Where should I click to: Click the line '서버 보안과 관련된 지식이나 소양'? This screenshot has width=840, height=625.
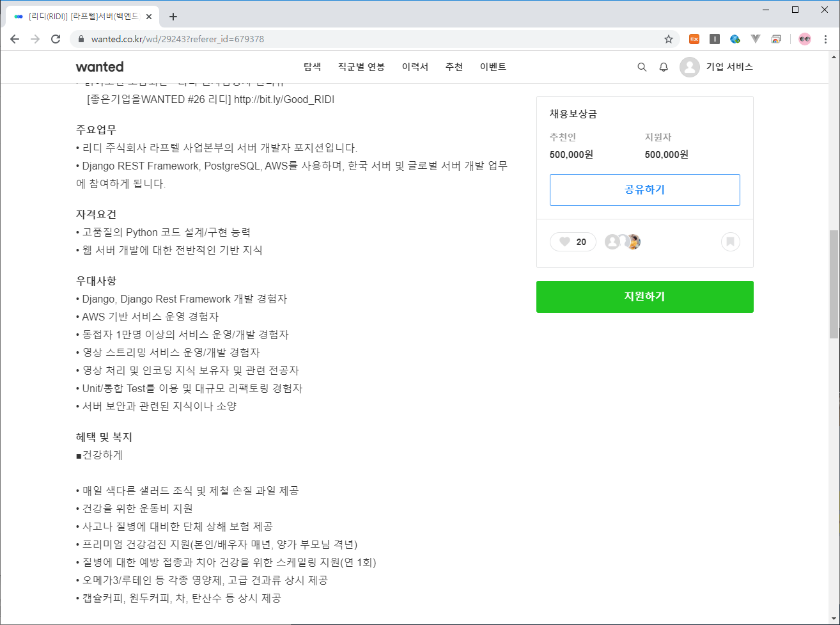click(156, 406)
